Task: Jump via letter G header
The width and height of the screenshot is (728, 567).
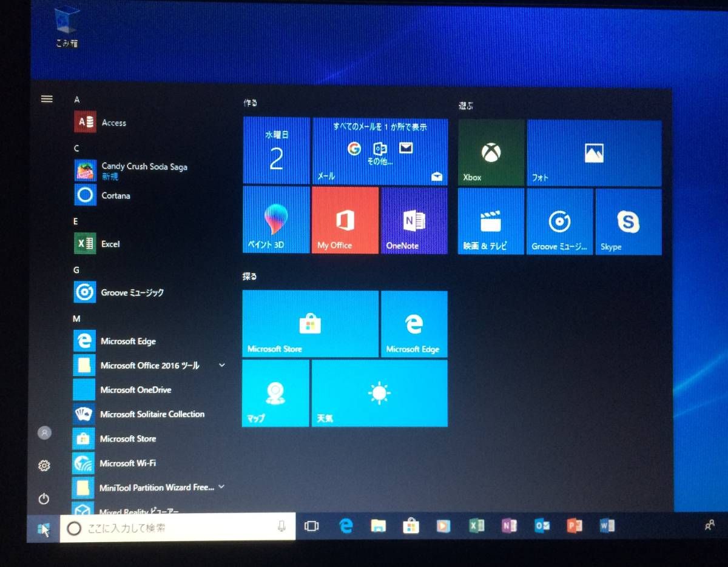Action: point(76,270)
